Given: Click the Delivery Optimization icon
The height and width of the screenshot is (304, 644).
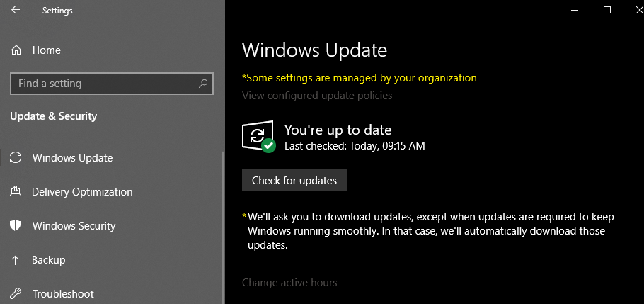Looking at the screenshot, I should tap(16, 192).
